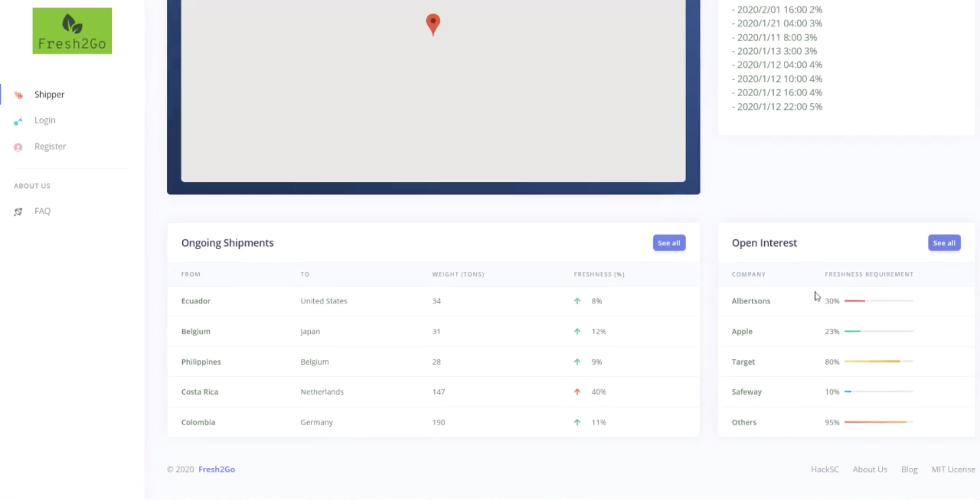Open the Shipper menu item
This screenshot has height=500, width=980.
click(49, 94)
